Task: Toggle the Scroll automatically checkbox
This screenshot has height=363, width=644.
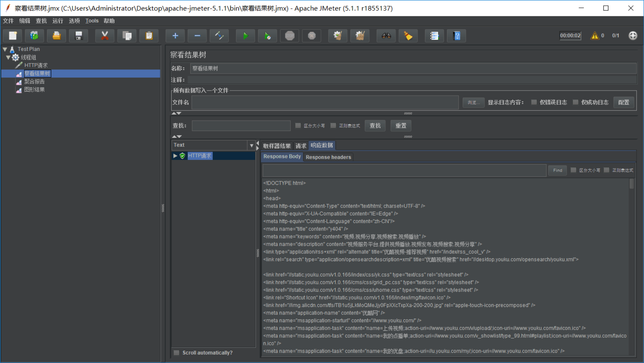Action: (177, 353)
